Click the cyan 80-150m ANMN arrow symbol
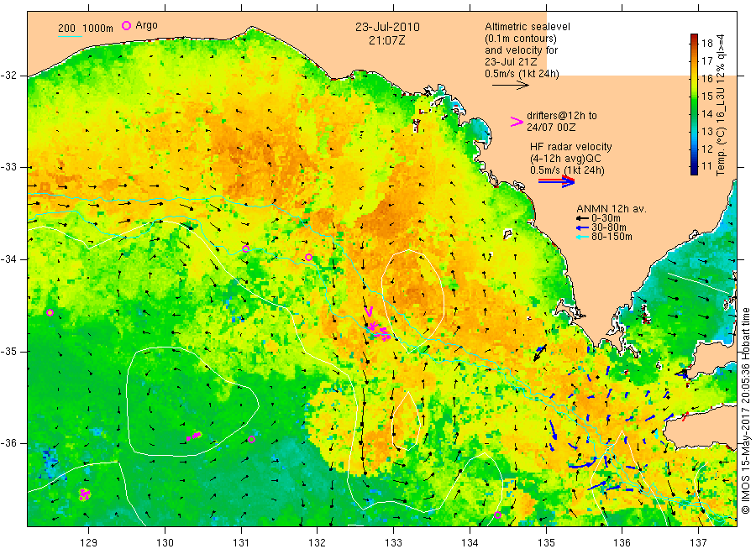 [x=583, y=237]
